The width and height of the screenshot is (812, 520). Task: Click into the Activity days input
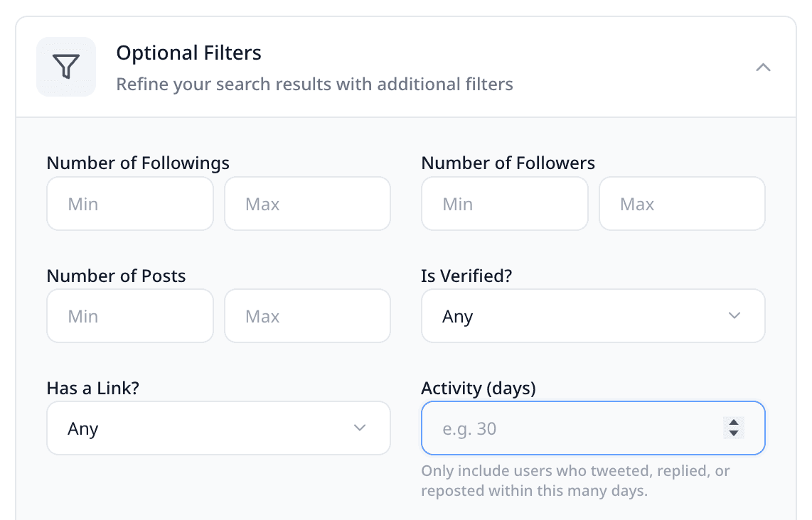(x=569, y=428)
